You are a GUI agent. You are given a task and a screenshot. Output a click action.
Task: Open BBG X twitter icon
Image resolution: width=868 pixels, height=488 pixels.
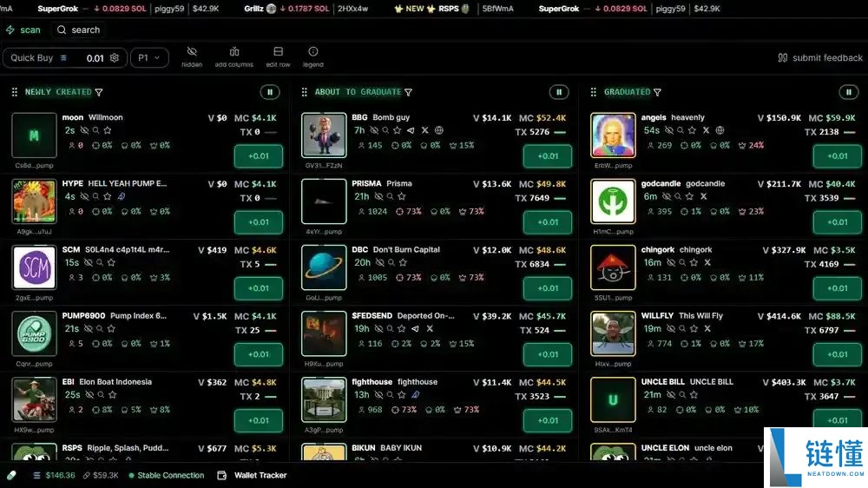[424, 131]
